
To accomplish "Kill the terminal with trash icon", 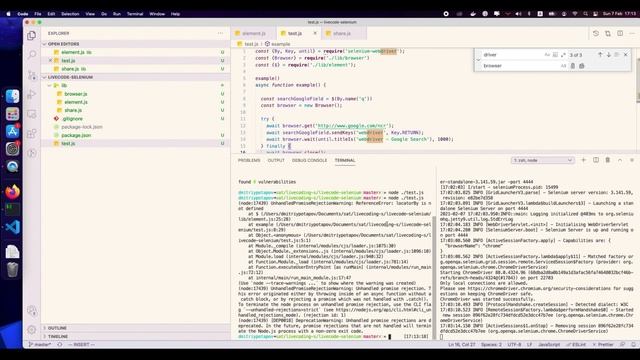I will pos(608,160).
